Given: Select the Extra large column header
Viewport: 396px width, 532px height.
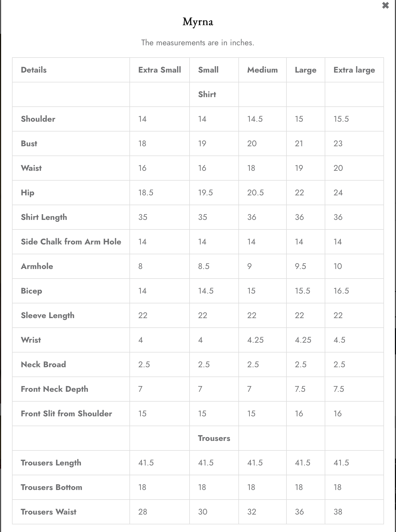Looking at the screenshot, I should click(354, 70).
